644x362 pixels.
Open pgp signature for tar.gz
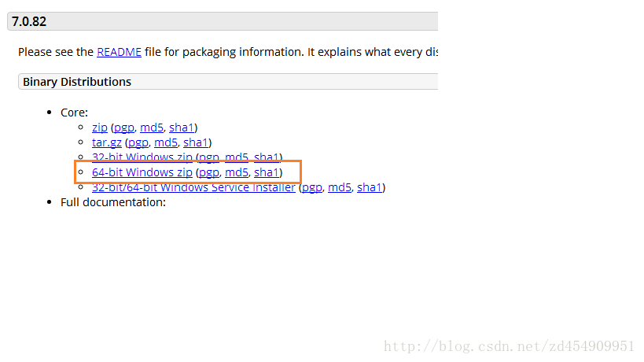click(138, 142)
